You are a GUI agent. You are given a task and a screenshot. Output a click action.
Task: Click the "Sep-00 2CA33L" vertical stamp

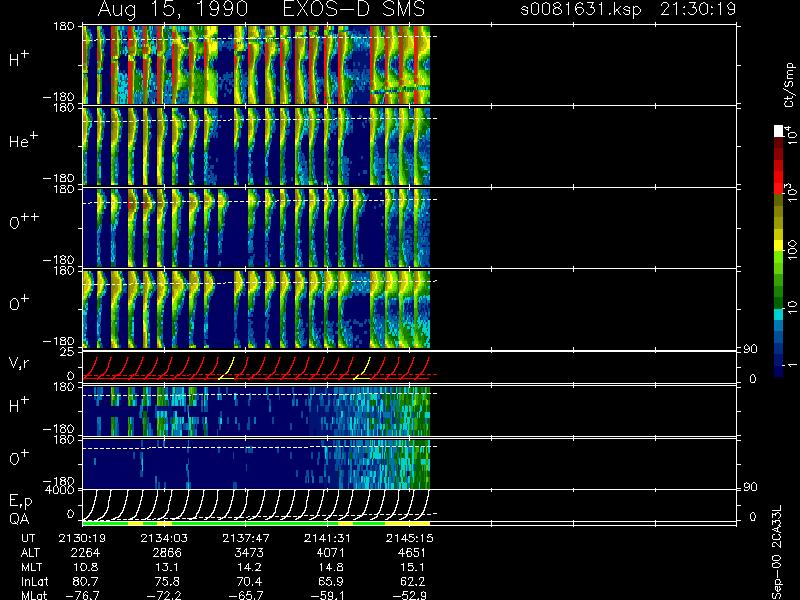(777, 553)
